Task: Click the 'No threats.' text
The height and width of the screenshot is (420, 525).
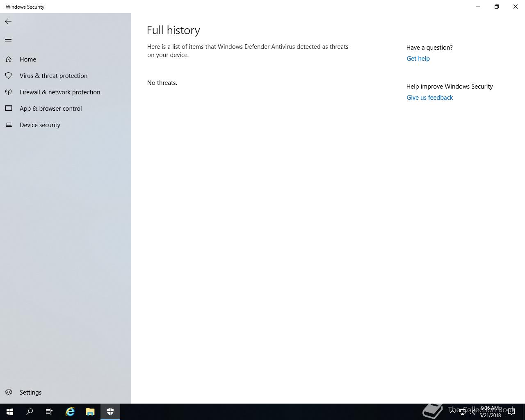Action: point(162,82)
